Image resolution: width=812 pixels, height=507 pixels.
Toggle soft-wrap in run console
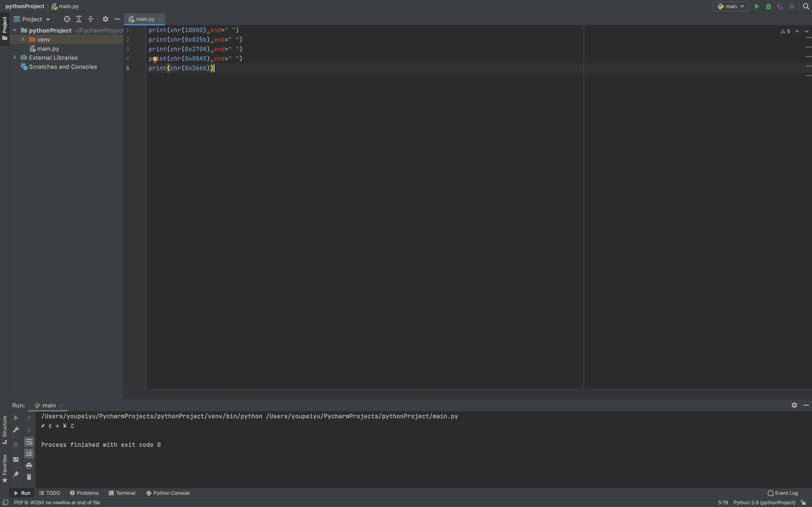[x=29, y=442]
